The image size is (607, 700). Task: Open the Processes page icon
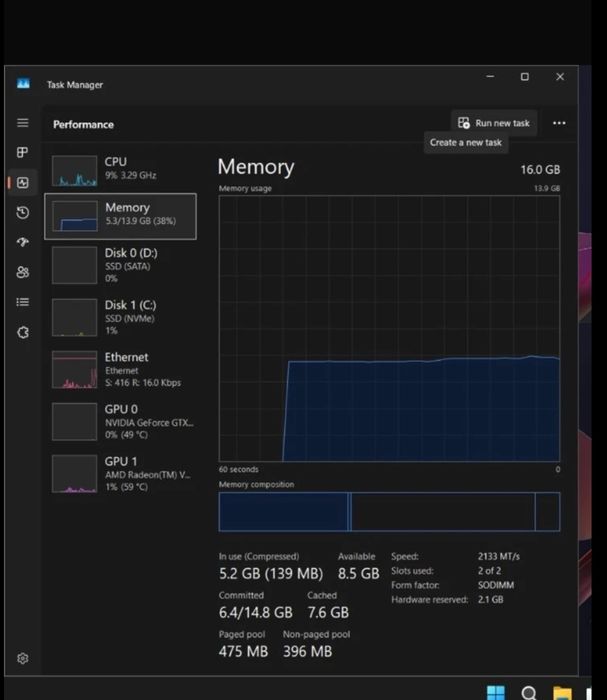tap(23, 152)
